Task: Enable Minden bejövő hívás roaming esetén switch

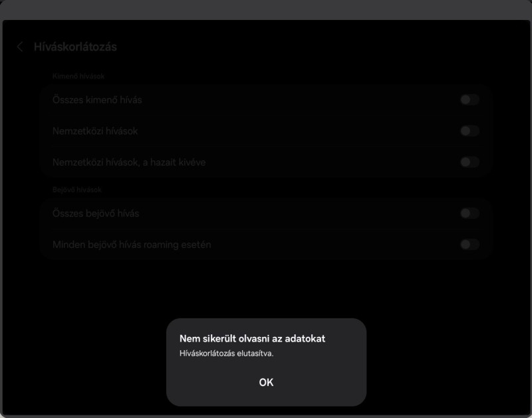Action: [x=469, y=245]
